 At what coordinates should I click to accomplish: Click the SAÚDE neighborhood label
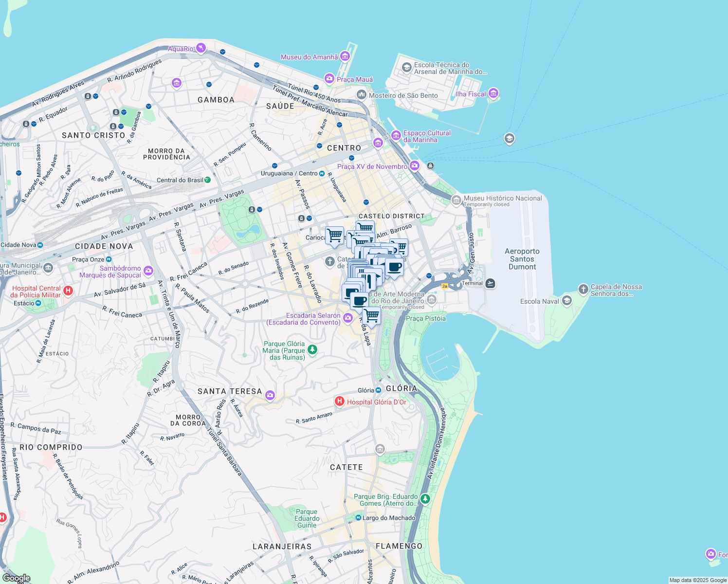[x=280, y=106]
